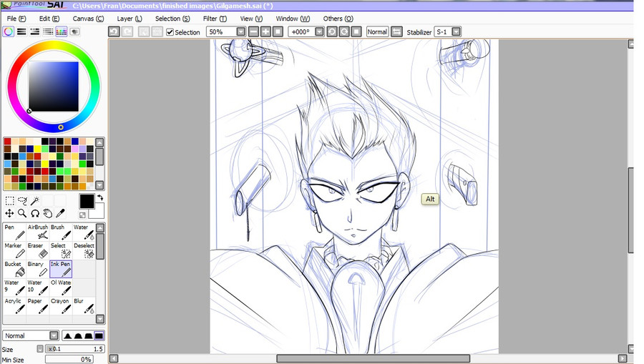Open the Selection menu

(172, 19)
